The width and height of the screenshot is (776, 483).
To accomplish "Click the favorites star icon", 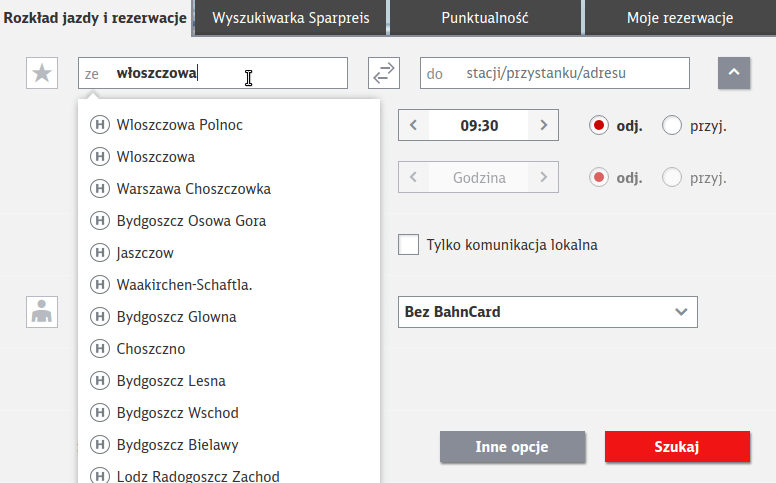I will coord(42,73).
